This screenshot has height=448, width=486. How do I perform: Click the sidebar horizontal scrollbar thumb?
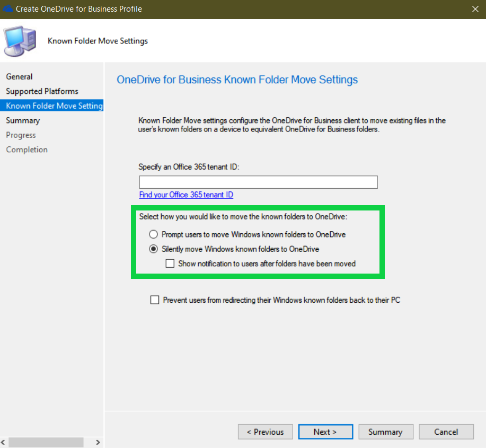(46, 442)
